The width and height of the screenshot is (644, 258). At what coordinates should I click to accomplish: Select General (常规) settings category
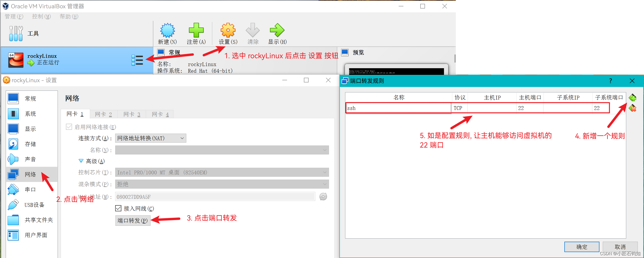click(x=32, y=99)
